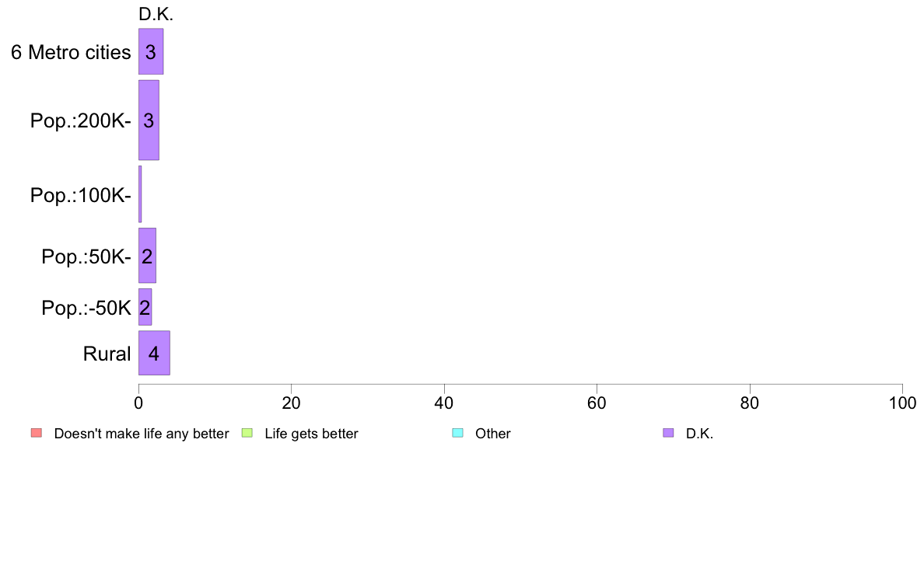Click the thin 'Pop.:100K-' bar
The width and height of the screenshot is (924, 572).
(140, 194)
